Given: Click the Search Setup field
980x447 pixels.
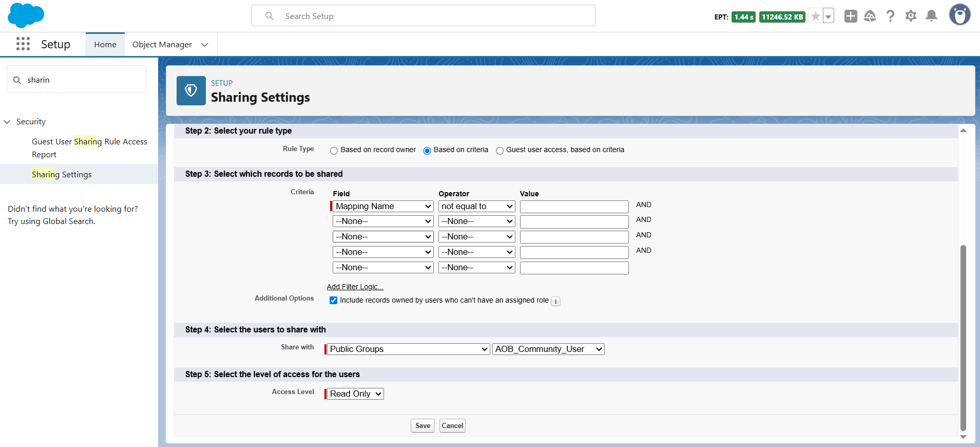Looking at the screenshot, I should coord(424,16).
